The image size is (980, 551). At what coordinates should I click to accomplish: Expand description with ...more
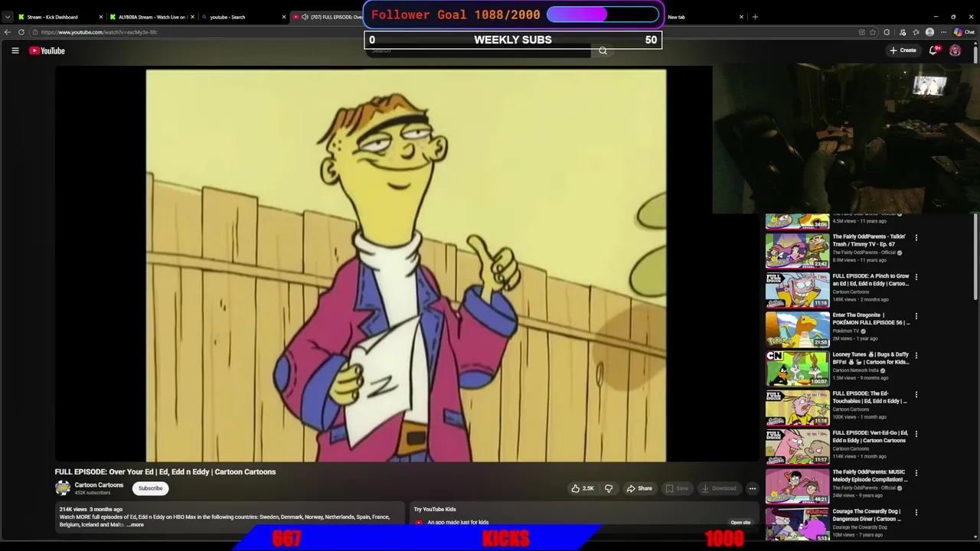135,525
